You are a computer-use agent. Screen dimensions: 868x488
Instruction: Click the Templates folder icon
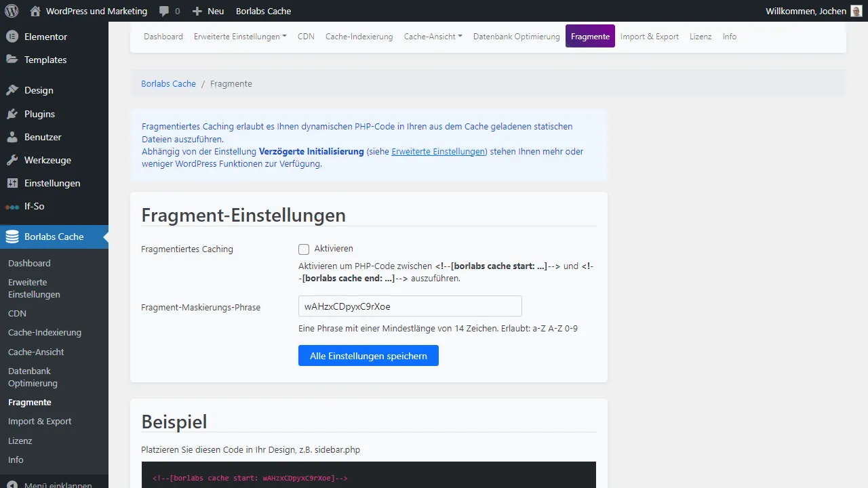point(12,60)
